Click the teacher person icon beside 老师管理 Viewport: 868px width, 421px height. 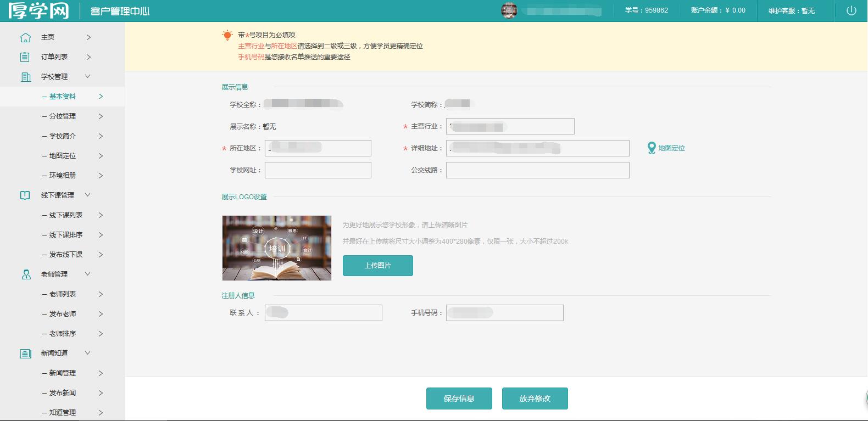point(26,274)
